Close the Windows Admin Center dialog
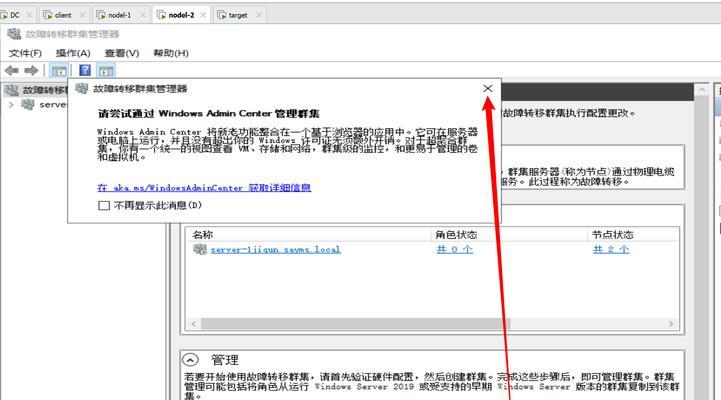The image size is (721, 400). pyautogui.click(x=488, y=88)
